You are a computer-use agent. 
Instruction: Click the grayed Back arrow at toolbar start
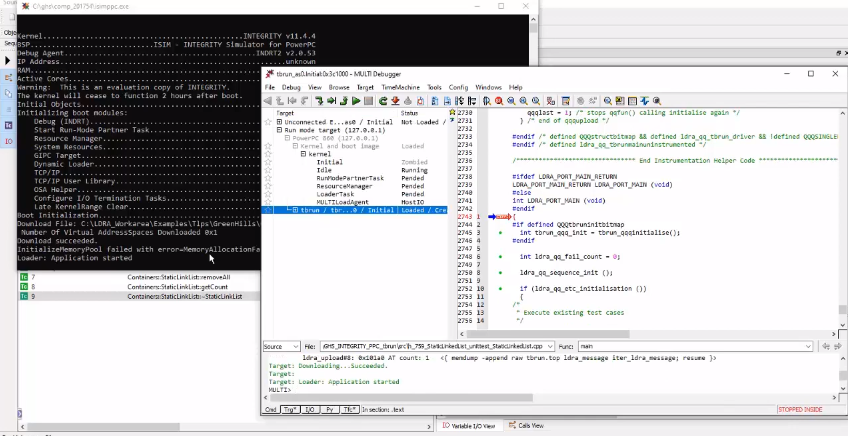coord(267,101)
